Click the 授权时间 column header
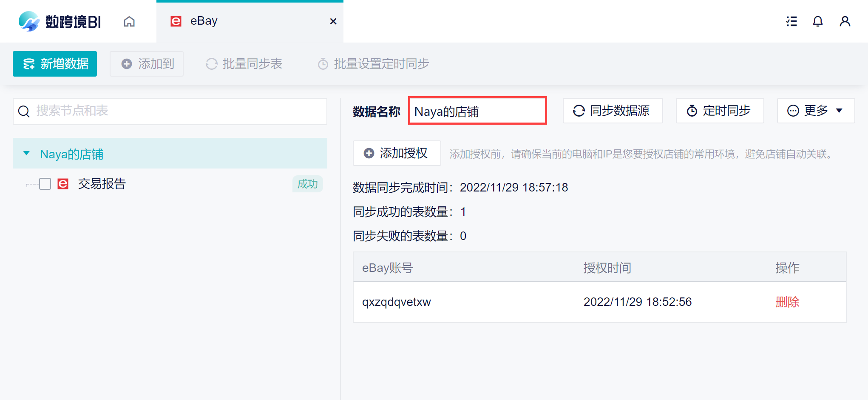The width and height of the screenshot is (868, 400). pyautogui.click(x=607, y=268)
